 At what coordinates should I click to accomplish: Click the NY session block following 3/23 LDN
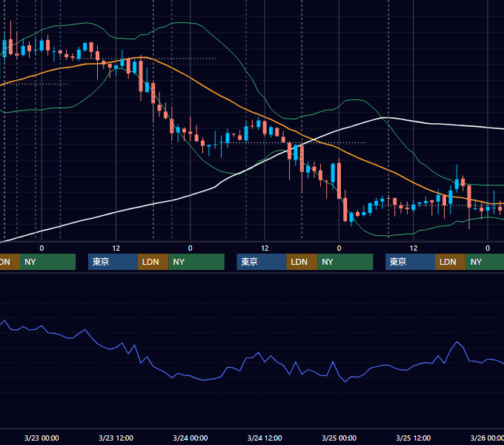196,262
